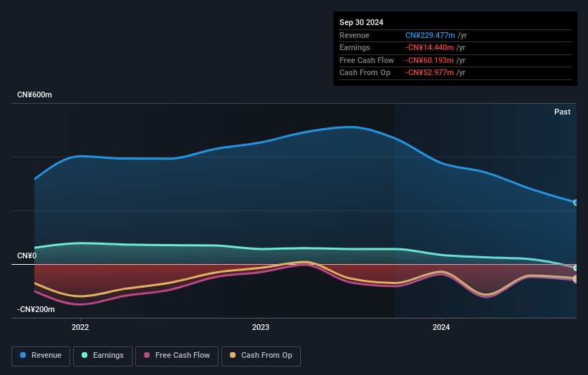The height and width of the screenshot is (375, 588).
Task: Click the Cash From Op orange endpoint marker
Action: pyautogui.click(x=576, y=278)
